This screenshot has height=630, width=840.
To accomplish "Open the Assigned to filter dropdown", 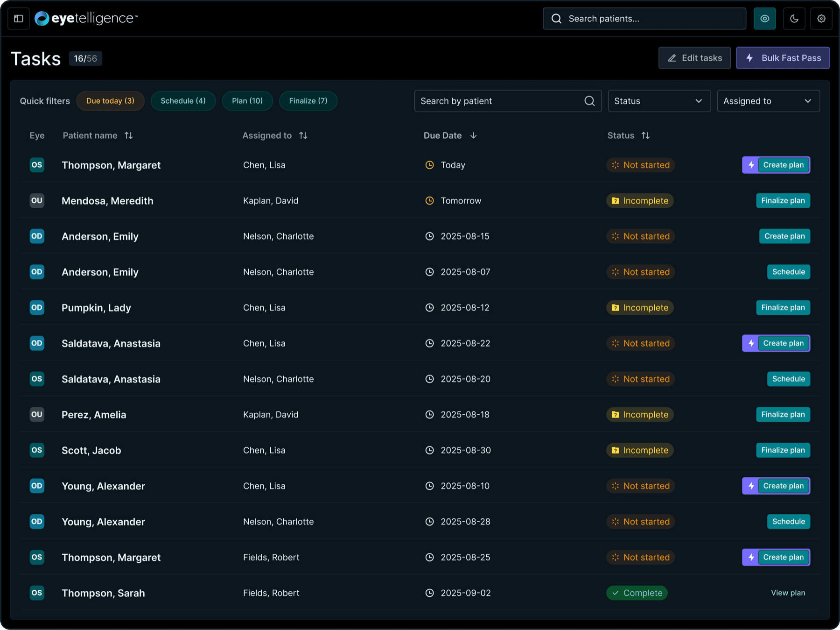I will 768,101.
